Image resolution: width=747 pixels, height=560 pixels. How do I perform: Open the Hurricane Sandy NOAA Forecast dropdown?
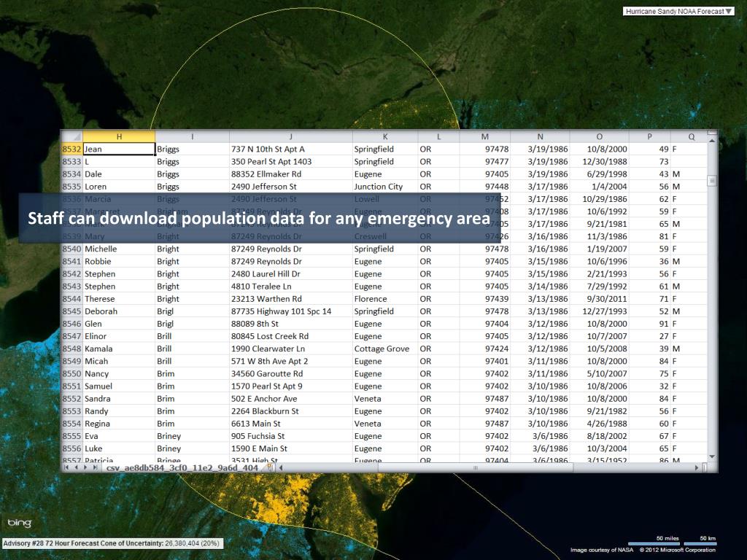click(x=678, y=12)
